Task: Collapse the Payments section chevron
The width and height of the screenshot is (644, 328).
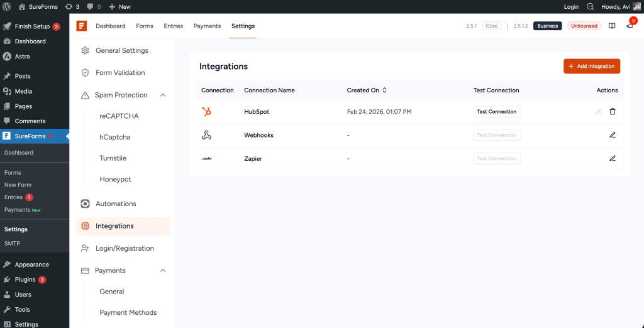Action: tap(163, 271)
